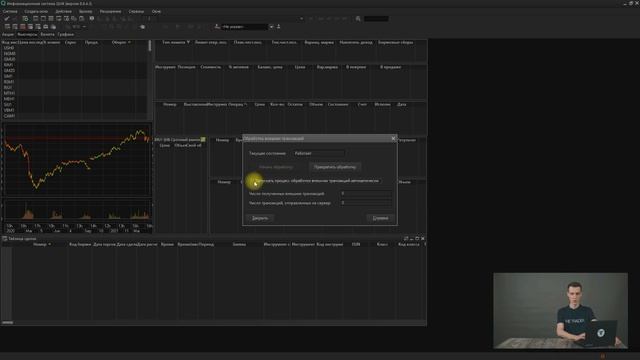Click the price chart panel
640x360 pixels.
click(77, 160)
